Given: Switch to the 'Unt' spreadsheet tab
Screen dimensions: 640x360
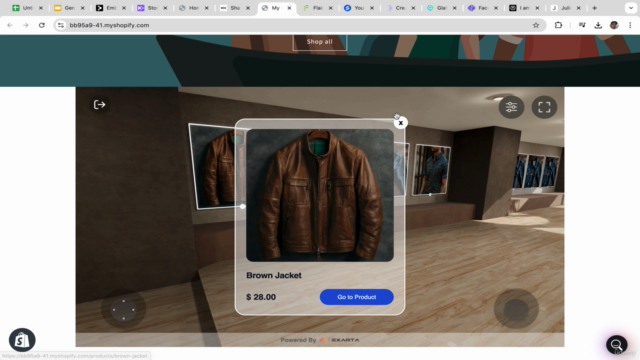Looking at the screenshot, I should coord(27,8).
